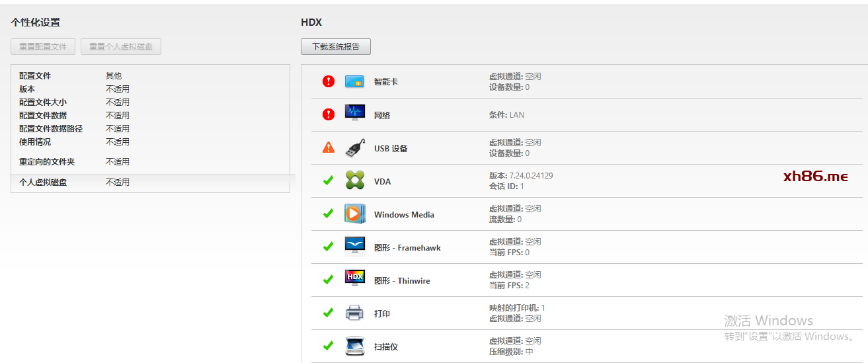Image resolution: width=868 pixels, height=363 pixels.
Task: Click the 重定向的文件夹 row
Action: 47,162
